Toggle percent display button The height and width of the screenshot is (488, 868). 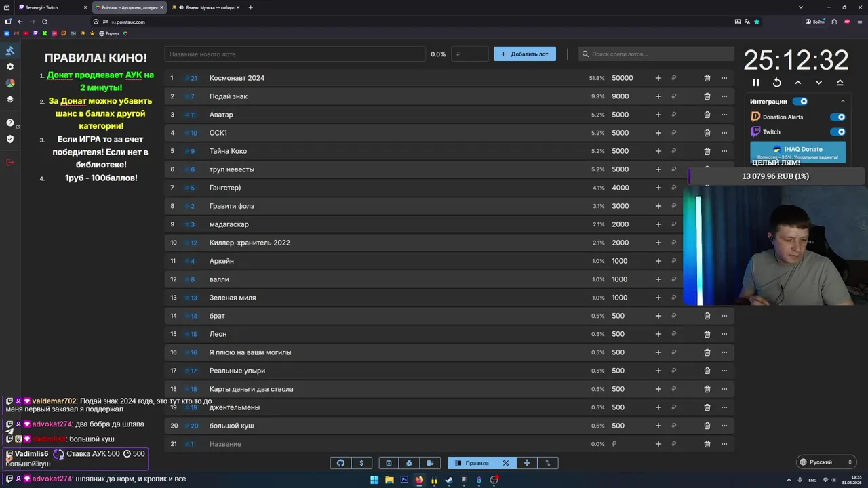point(506,463)
